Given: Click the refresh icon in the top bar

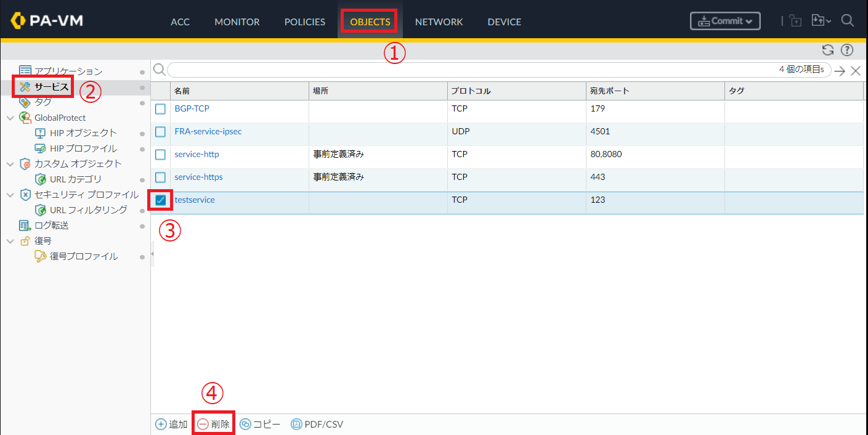Looking at the screenshot, I should (828, 51).
